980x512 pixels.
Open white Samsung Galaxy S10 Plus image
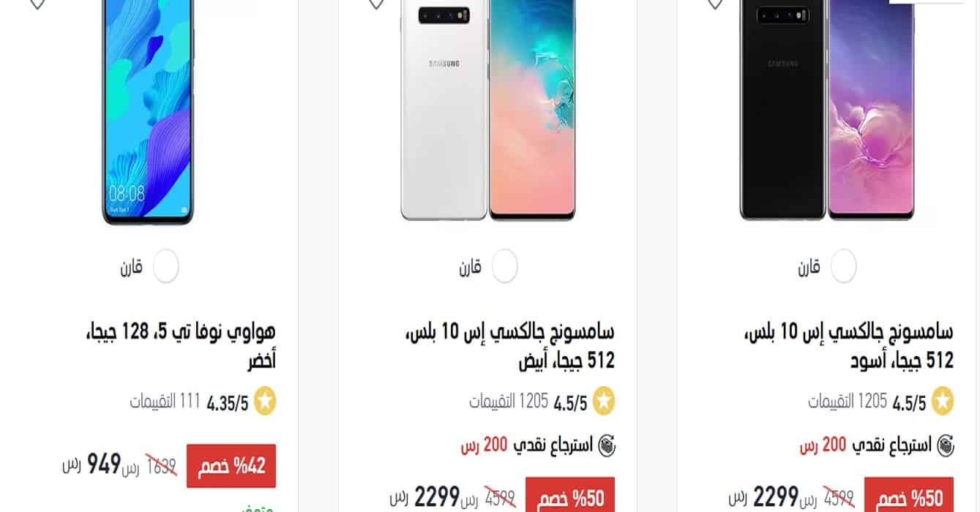pyautogui.click(x=488, y=110)
